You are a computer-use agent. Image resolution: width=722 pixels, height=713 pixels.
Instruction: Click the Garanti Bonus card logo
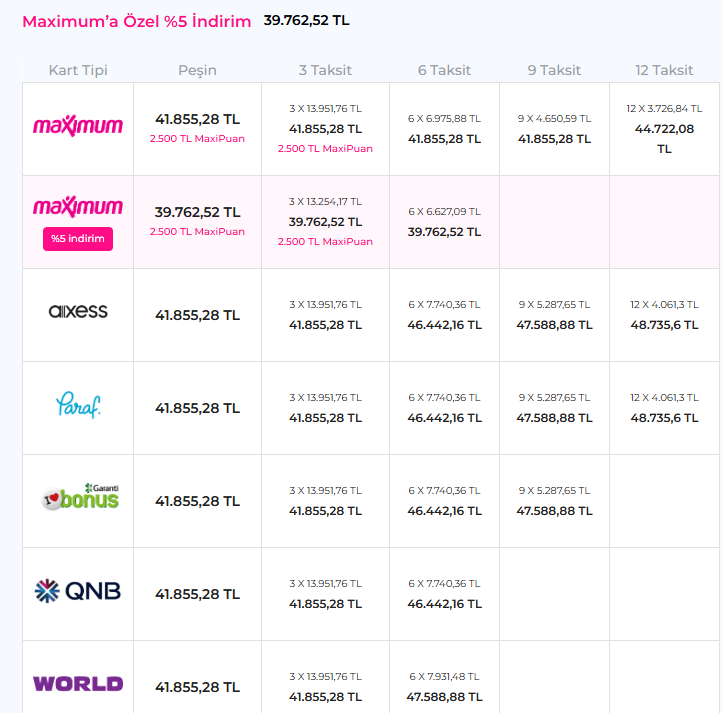(x=80, y=497)
